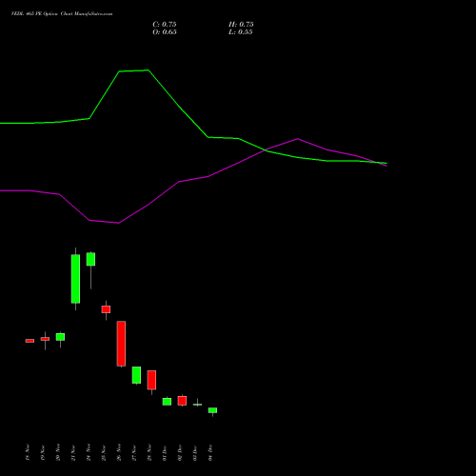Screen dimensions: 476x476
Task: Select the 27 Nov date label
Action: (134, 452)
